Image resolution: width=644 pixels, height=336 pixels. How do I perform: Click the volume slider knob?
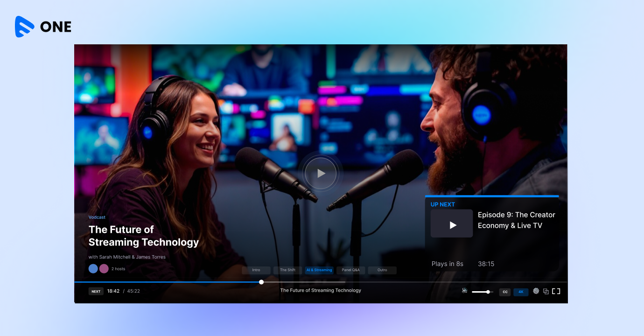488,292
